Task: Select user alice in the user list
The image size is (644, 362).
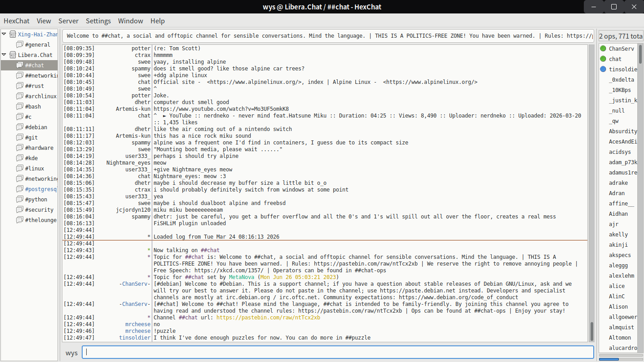Action: [617, 286]
